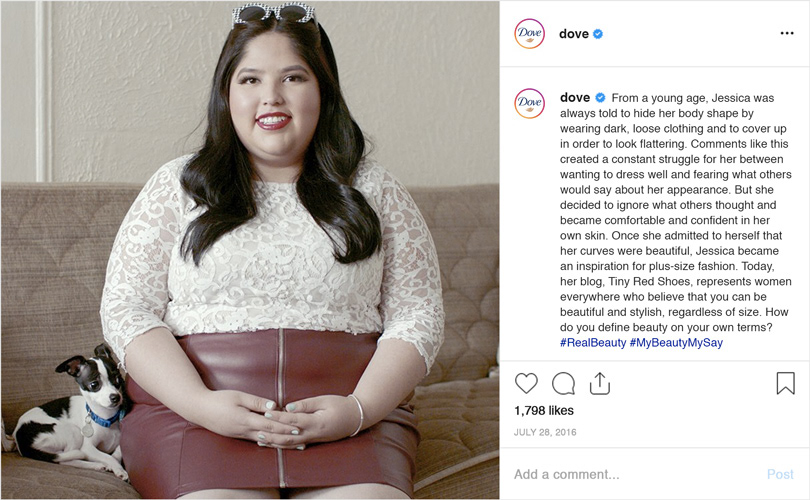This screenshot has height=500, width=810.
Task: Click the verified badge in the caption
Action: 600,98
